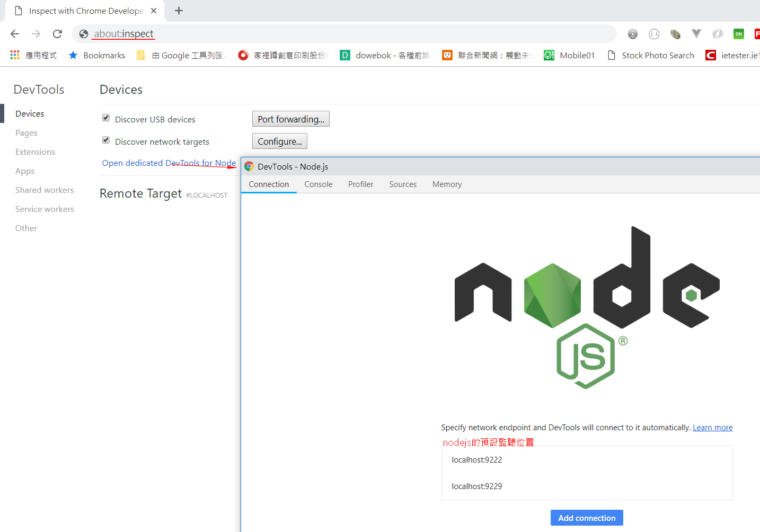Viewport: 760px width, 532px height.
Task: Open the 應用程式 apps grid icon
Action: (14, 55)
